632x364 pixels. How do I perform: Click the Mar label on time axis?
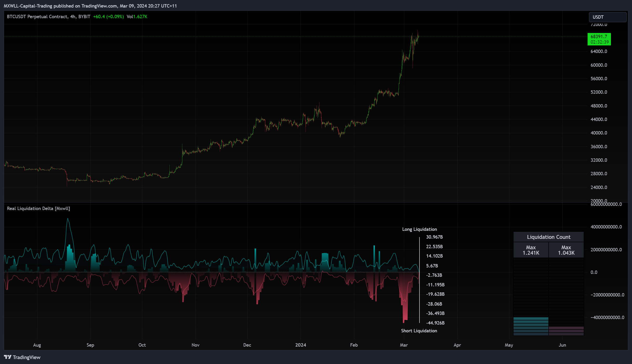[x=404, y=345]
